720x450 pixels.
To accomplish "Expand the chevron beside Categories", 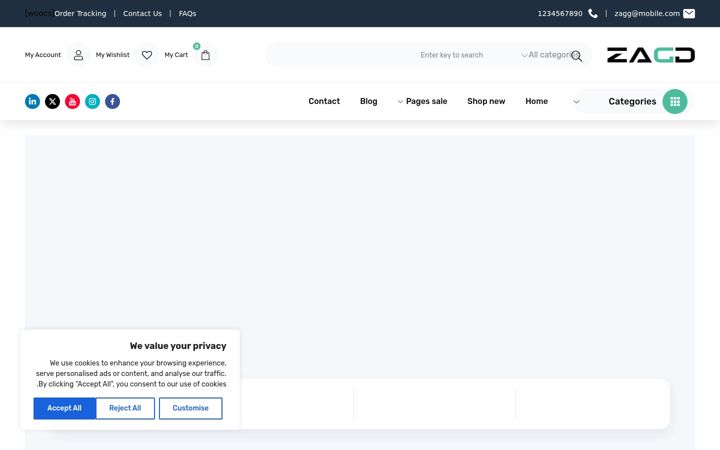I will tap(576, 101).
